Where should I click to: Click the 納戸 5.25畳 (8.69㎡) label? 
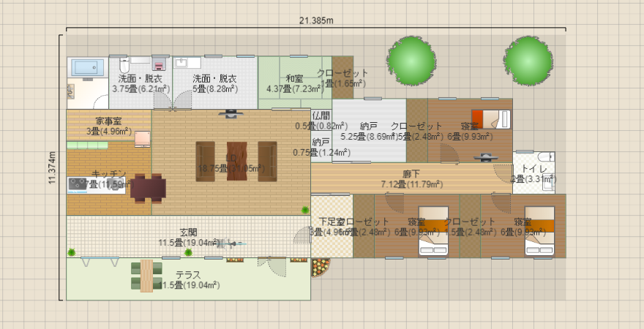368,132
